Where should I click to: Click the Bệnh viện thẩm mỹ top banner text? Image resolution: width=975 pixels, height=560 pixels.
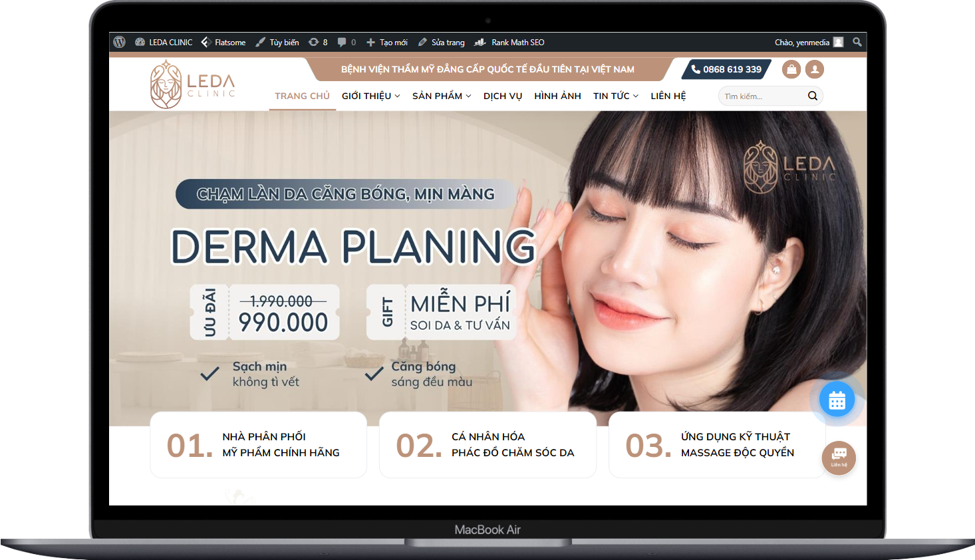tap(487, 69)
